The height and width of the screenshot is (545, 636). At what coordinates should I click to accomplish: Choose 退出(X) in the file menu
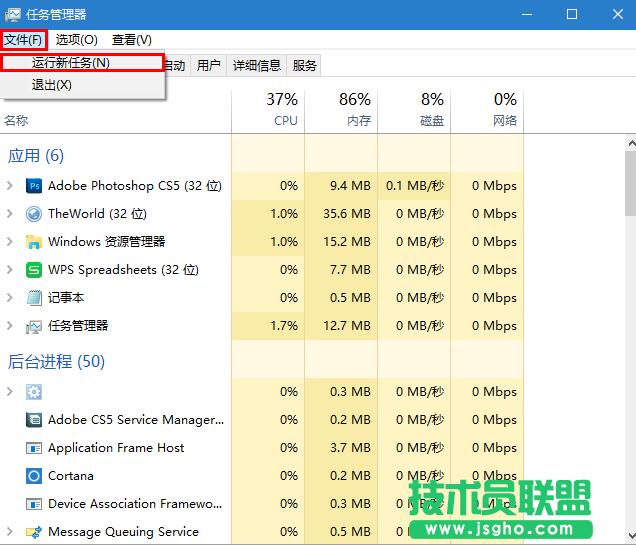[x=52, y=85]
